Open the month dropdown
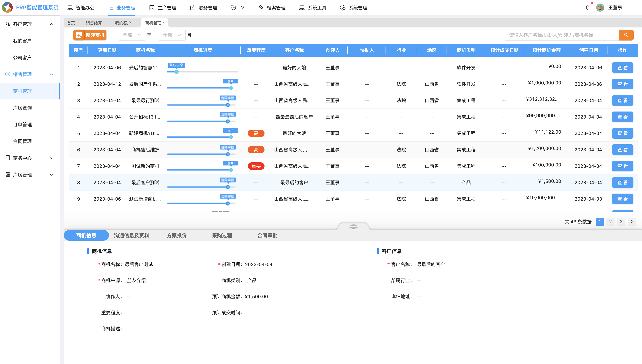642x364 pixels. (172, 35)
